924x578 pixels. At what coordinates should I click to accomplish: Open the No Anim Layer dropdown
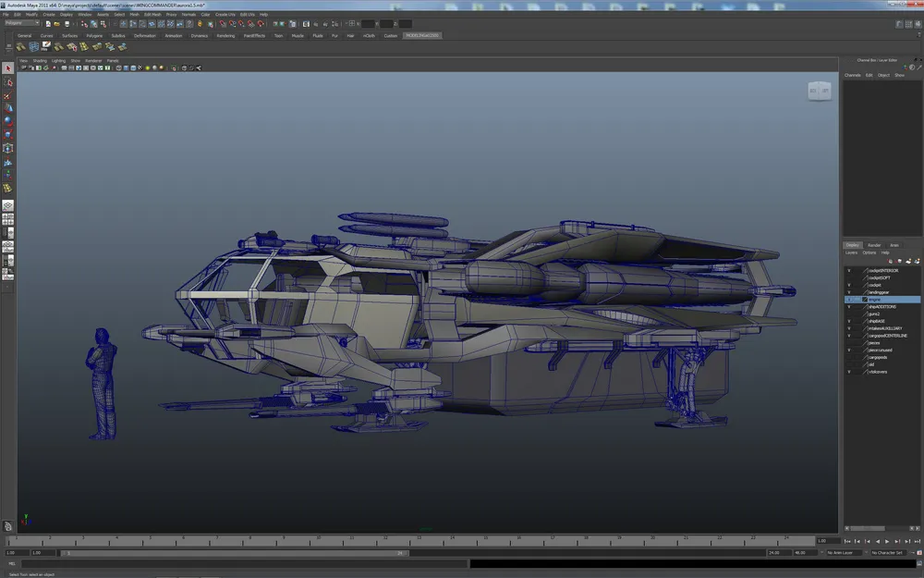pos(845,553)
